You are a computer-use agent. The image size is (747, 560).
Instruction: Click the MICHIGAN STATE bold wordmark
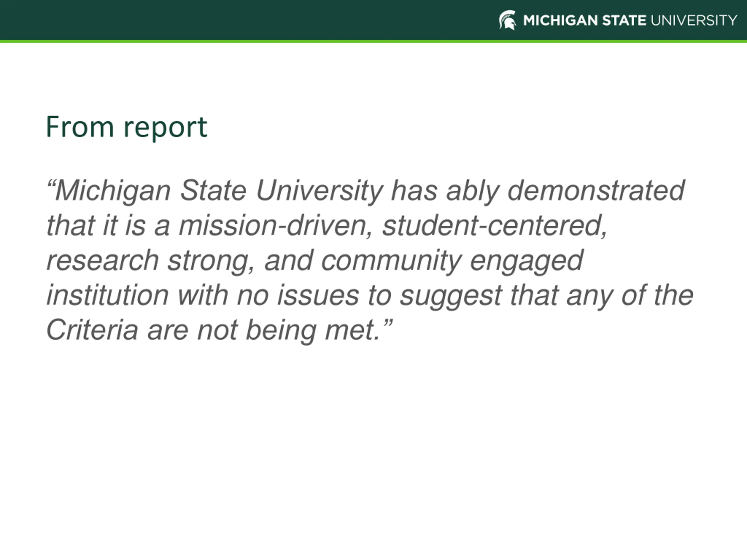point(584,21)
